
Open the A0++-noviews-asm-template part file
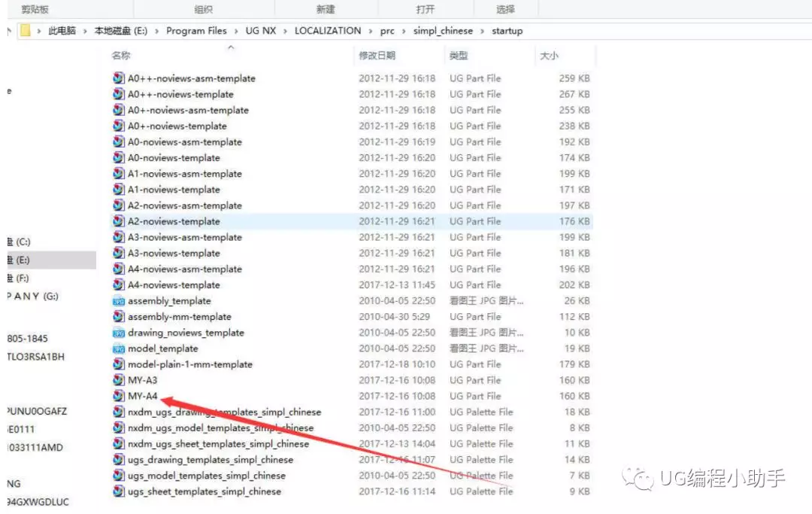pyautogui.click(x=185, y=78)
